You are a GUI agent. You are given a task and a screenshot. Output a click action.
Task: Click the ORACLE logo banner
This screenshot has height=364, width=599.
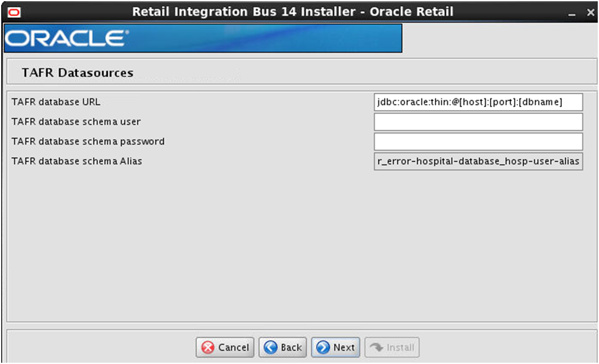click(x=203, y=38)
